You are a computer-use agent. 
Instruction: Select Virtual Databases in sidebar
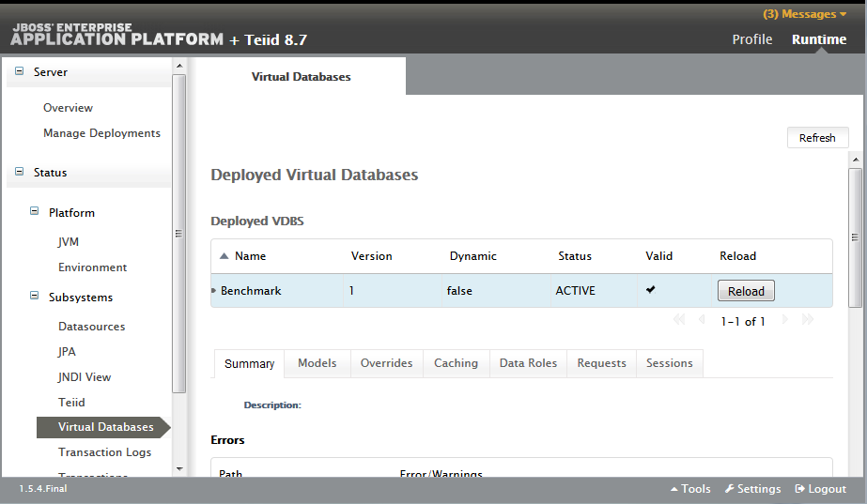click(103, 427)
